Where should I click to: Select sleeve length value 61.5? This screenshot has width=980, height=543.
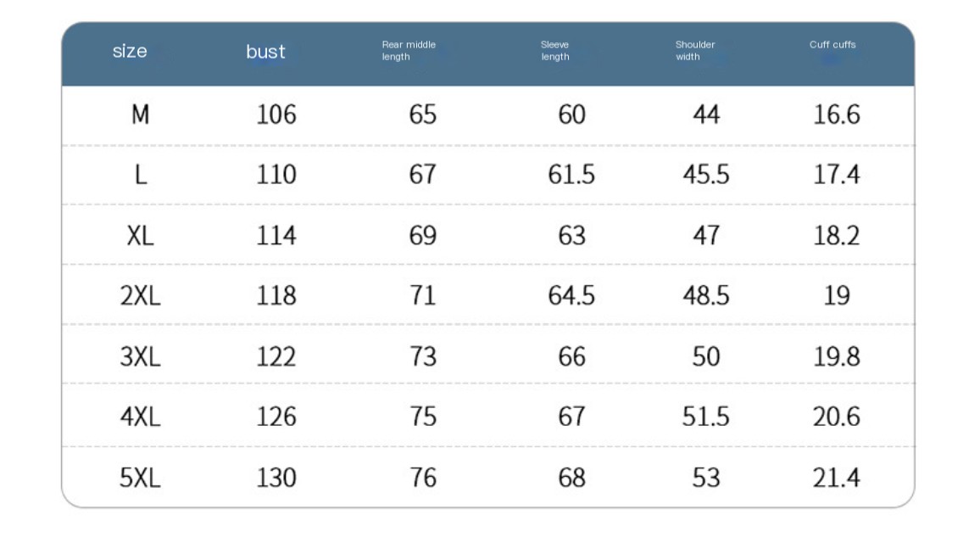tap(571, 175)
